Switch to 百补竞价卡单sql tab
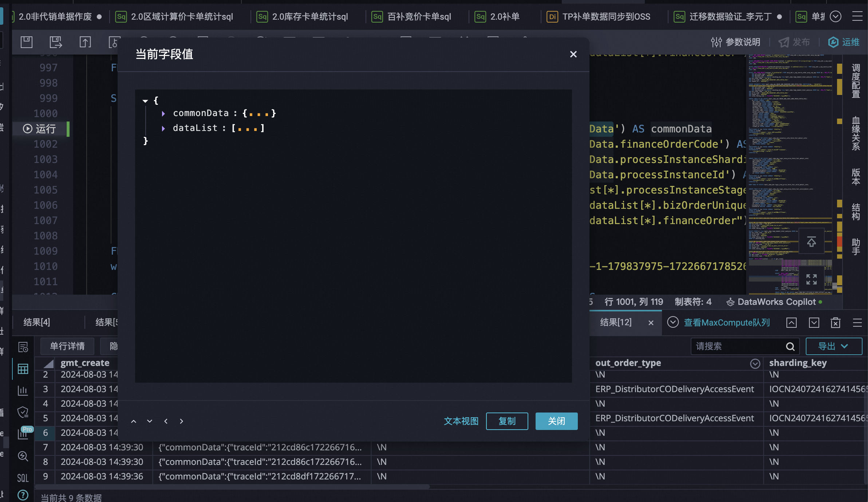Viewport: 868px width, 502px height. [x=412, y=17]
